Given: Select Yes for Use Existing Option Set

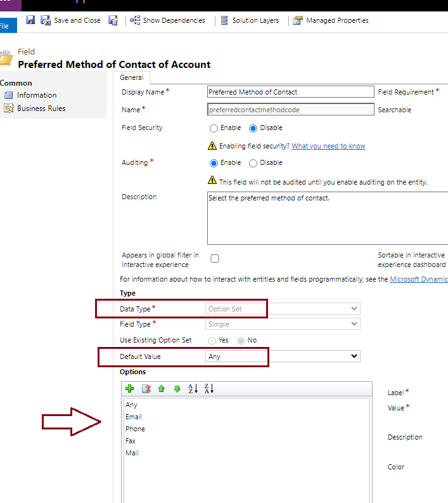Looking at the screenshot, I should coord(212,341).
